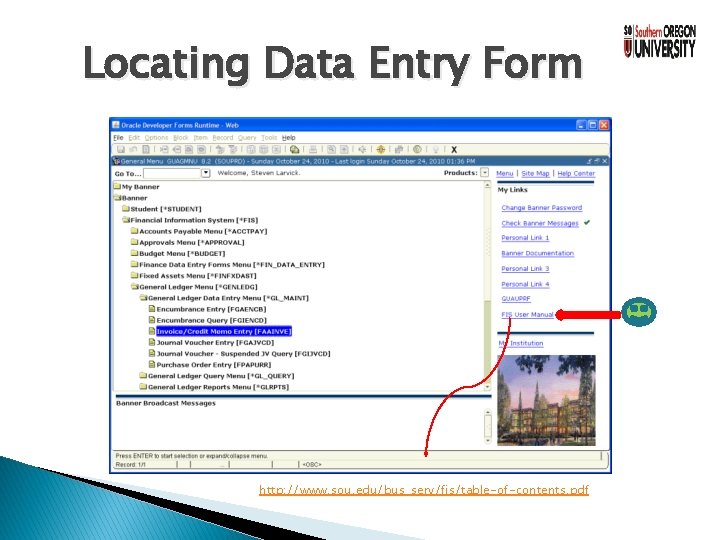Click the Previous Record toolbar icon
The width and height of the screenshot is (720, 540).
point(189,149)
